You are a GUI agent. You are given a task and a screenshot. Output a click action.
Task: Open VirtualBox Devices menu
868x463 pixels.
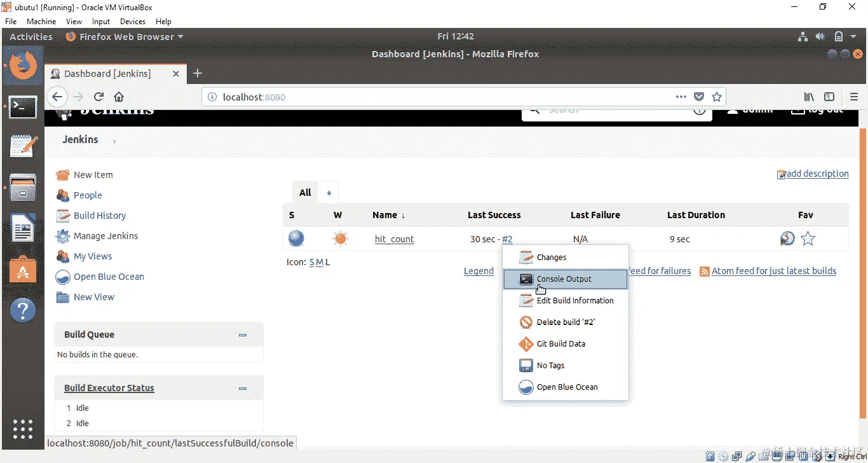click(x=132, y=21)
